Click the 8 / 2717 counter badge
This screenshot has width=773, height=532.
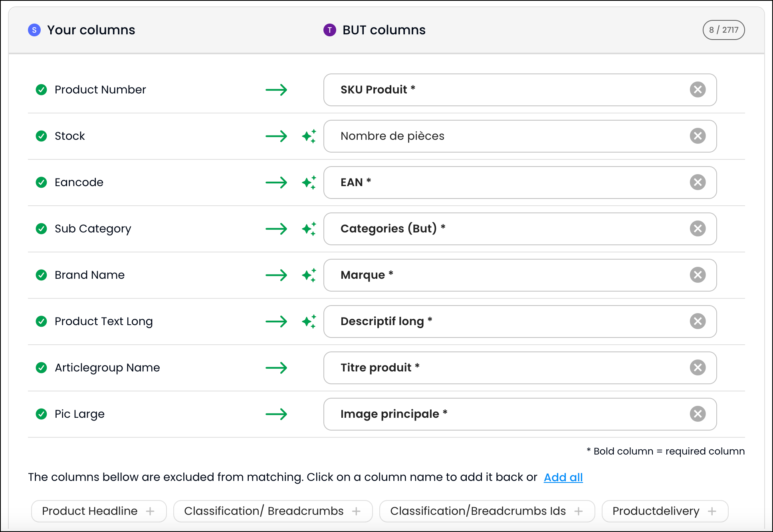coord(723,30)
